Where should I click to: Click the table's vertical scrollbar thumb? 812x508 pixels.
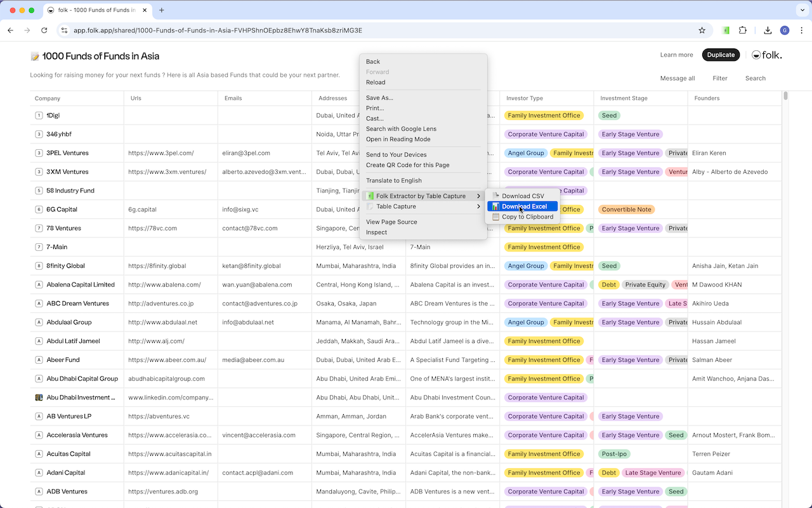pos(786,96)
